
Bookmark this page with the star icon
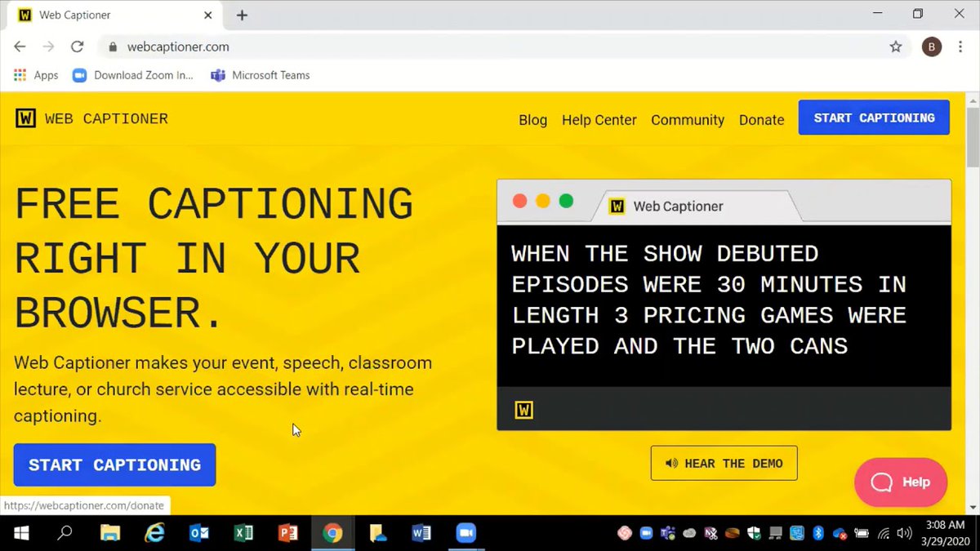coord(896,47)
